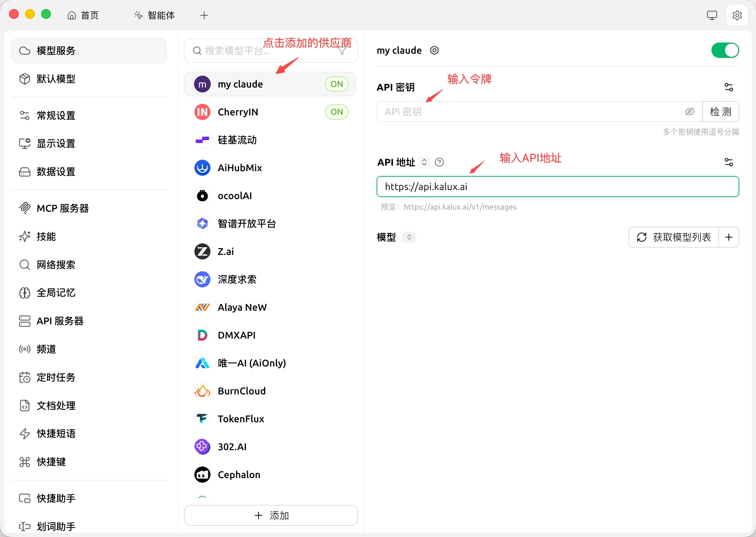Select the CherryIN provider

[x=270, y=112]
